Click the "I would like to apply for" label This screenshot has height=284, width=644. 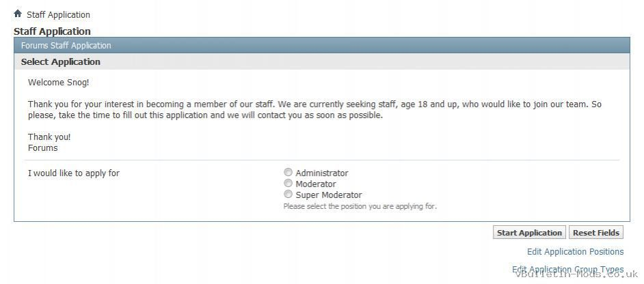coord(74,173)
